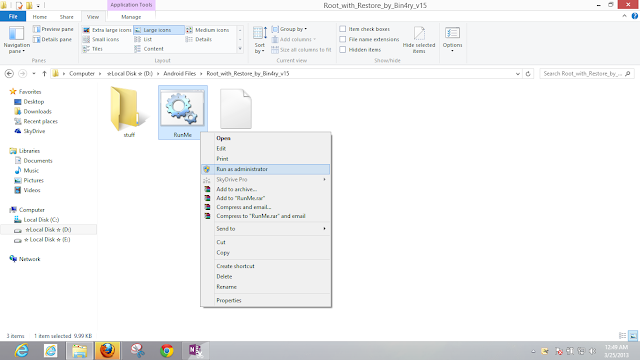The image size is (640, 360).
Task: Switch layout to Tiles view
Action: (93, 49)
